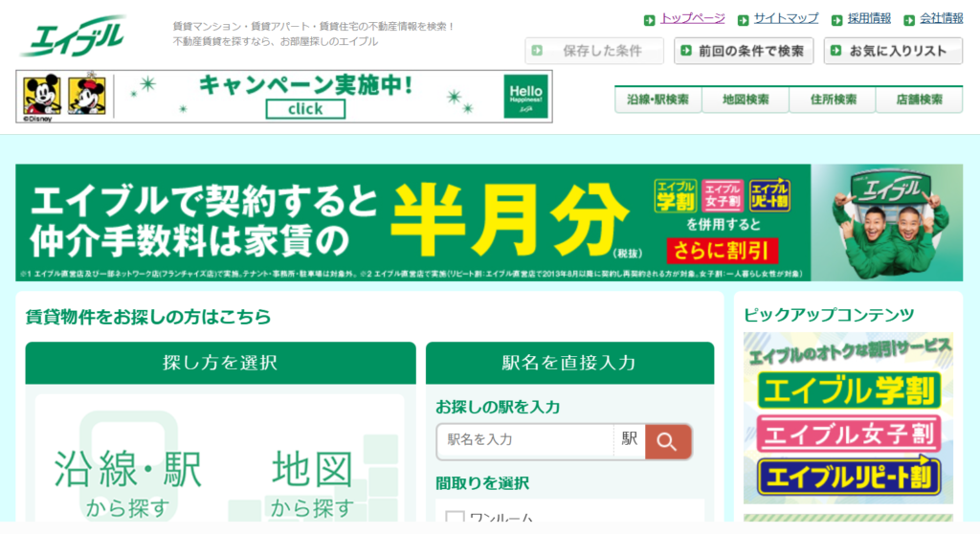Click the arrow icon on 保存した条件
980x534 pixels.
537,50
